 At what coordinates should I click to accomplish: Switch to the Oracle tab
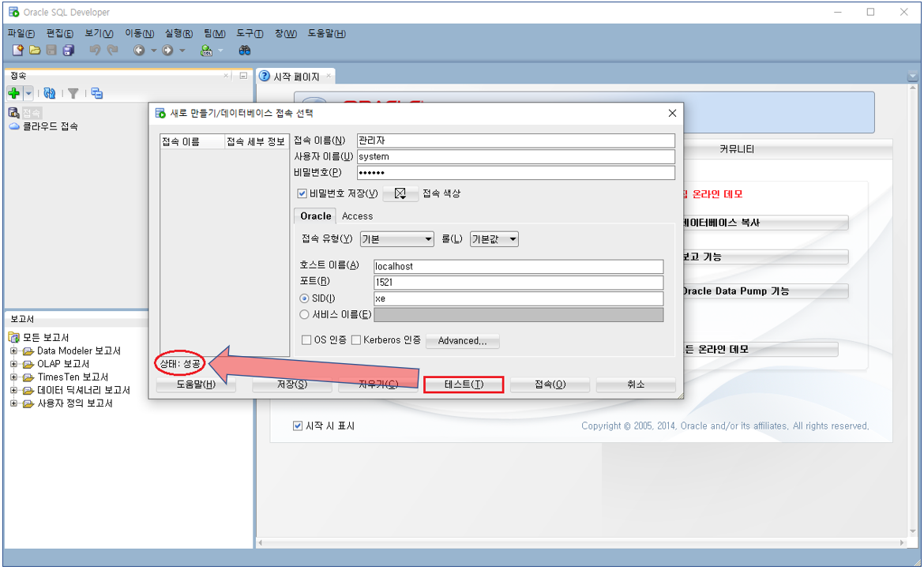point(315,216)
